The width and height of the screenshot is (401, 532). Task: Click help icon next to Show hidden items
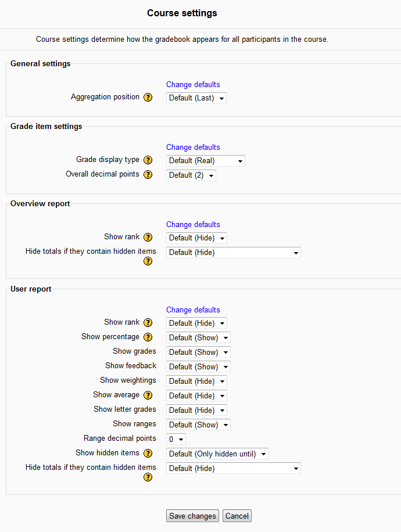[x=148, y=454]
